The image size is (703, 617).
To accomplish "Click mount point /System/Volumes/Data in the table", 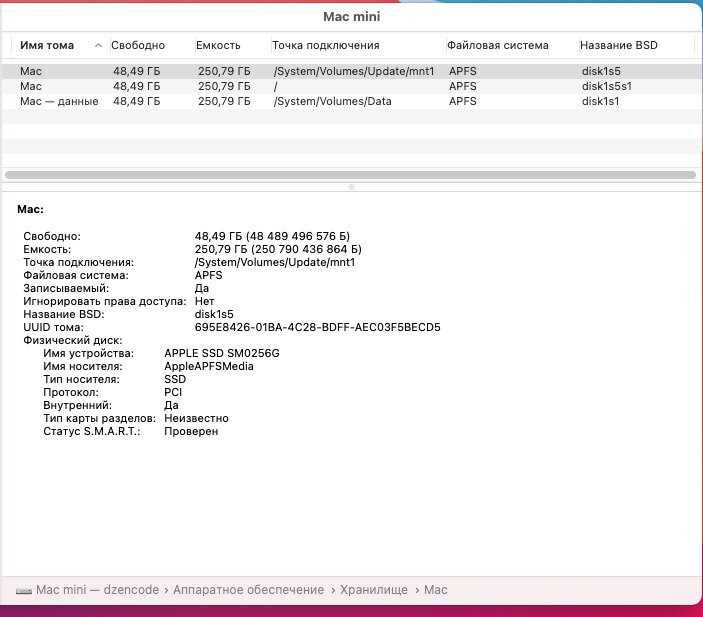I will pos(332,101).
